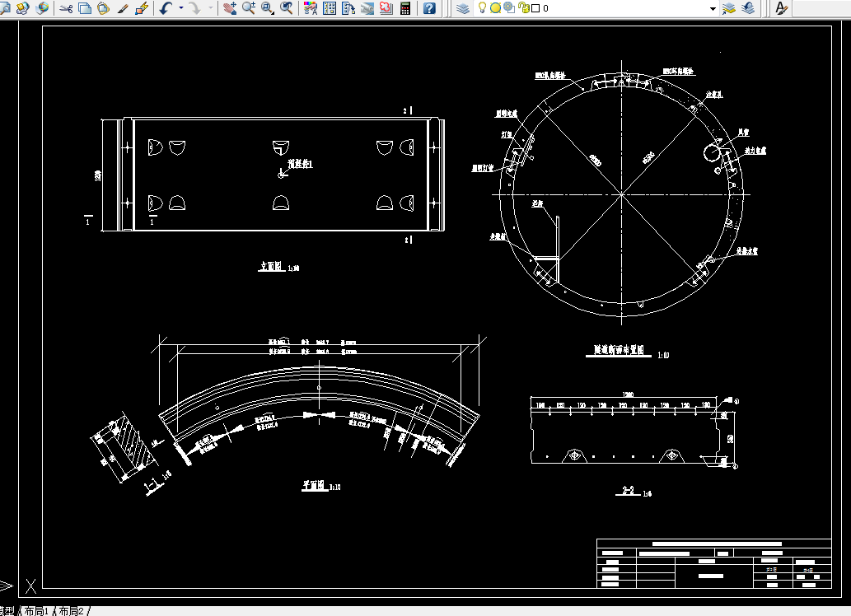Paste from clipboard icon
This screenshot has width=851, height=616.
click(x=103, y=8)
